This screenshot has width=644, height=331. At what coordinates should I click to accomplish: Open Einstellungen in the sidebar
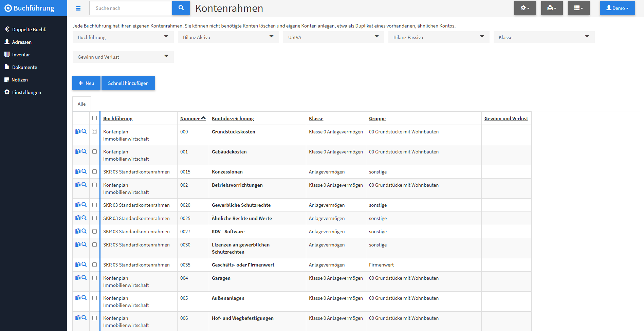pyautogui.click(x=23, y=92)
